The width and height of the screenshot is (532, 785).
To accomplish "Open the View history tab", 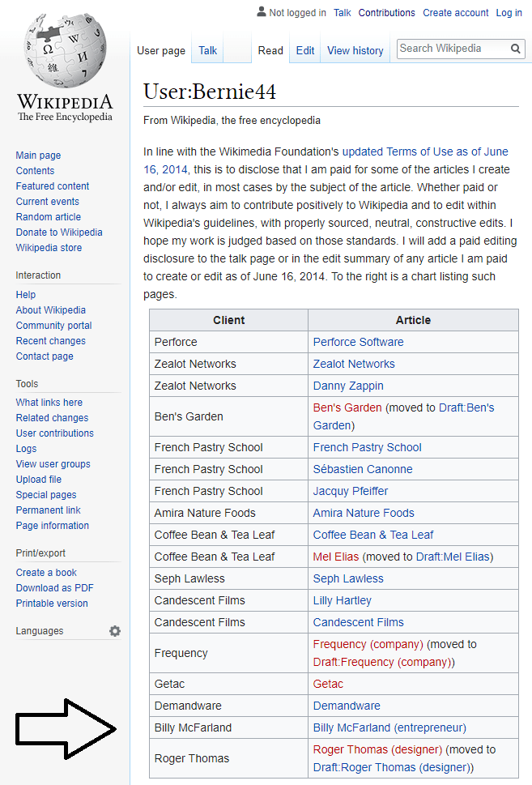I will [x=355, y=50].
